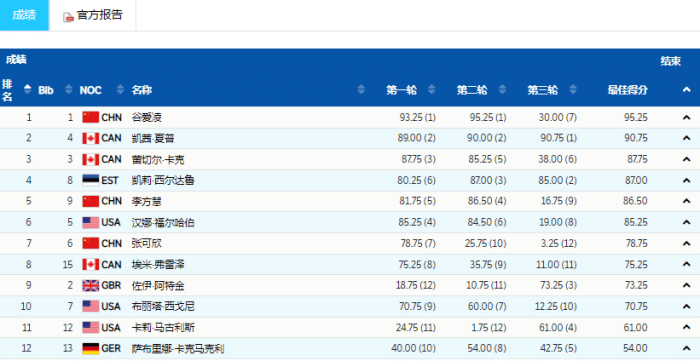Click Estonia flag in EST row

coord(91,180)
